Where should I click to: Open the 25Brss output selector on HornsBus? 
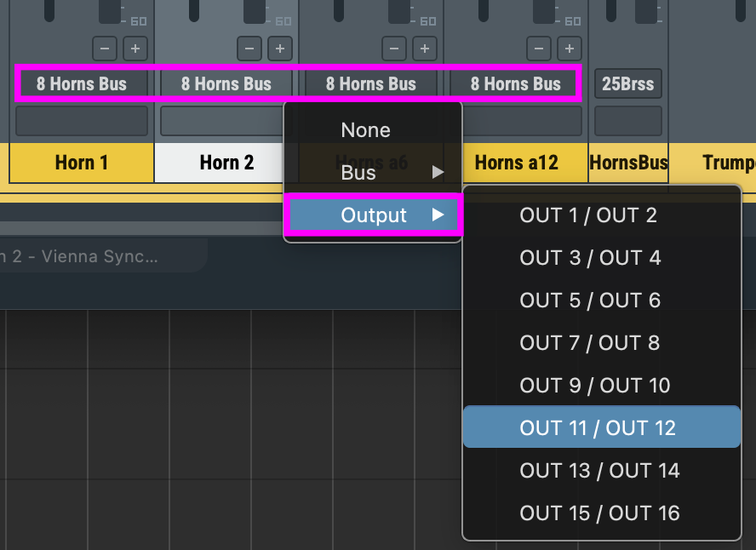628,83
